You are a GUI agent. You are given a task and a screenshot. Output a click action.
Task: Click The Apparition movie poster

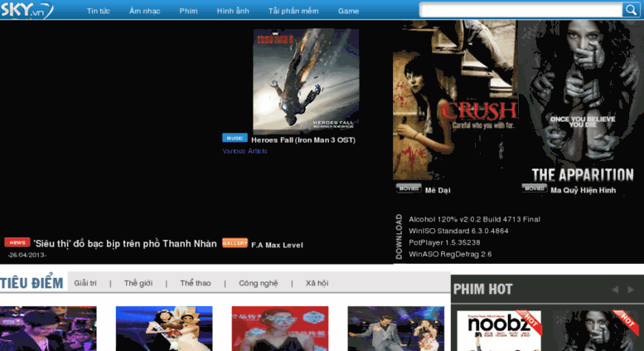tap(580, 101)
